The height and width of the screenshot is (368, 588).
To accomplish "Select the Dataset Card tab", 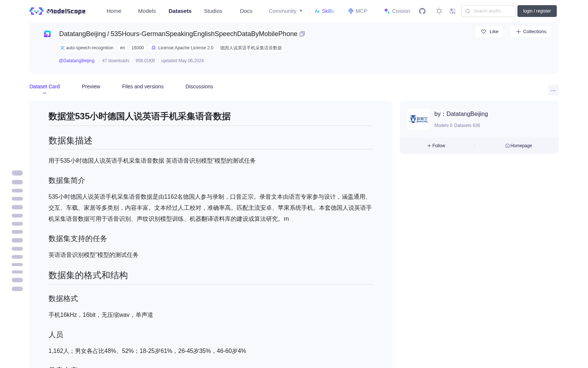I will pos(44,86).
